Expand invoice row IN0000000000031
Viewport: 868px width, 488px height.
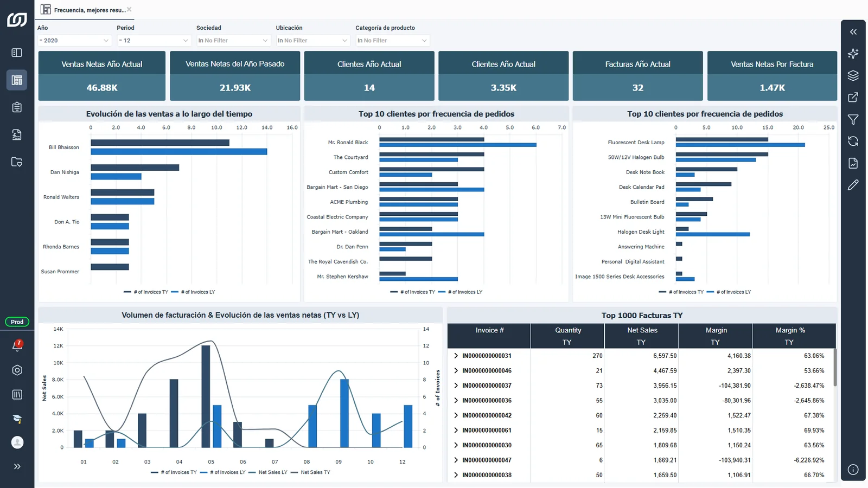(x=456, y=356)
